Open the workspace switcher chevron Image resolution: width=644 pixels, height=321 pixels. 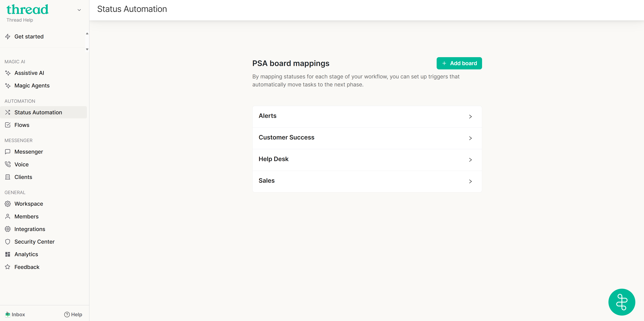[79, 10]
